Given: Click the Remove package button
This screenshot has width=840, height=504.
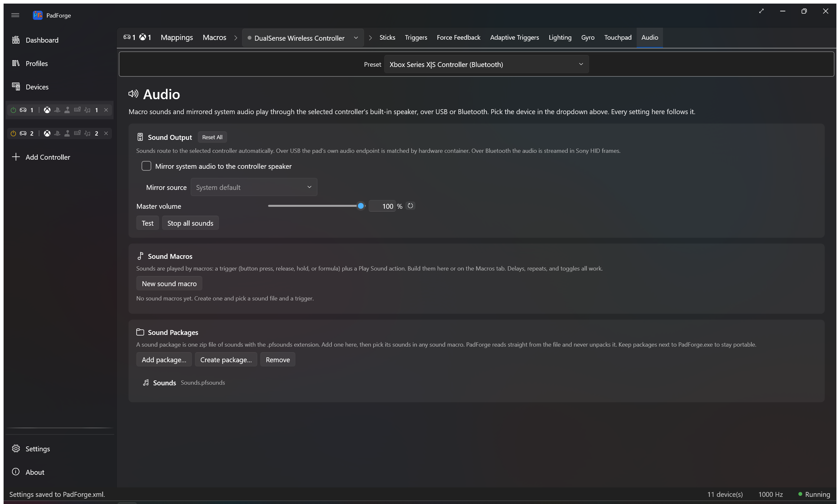Looking at the screenshot, I should pos(278,360).
